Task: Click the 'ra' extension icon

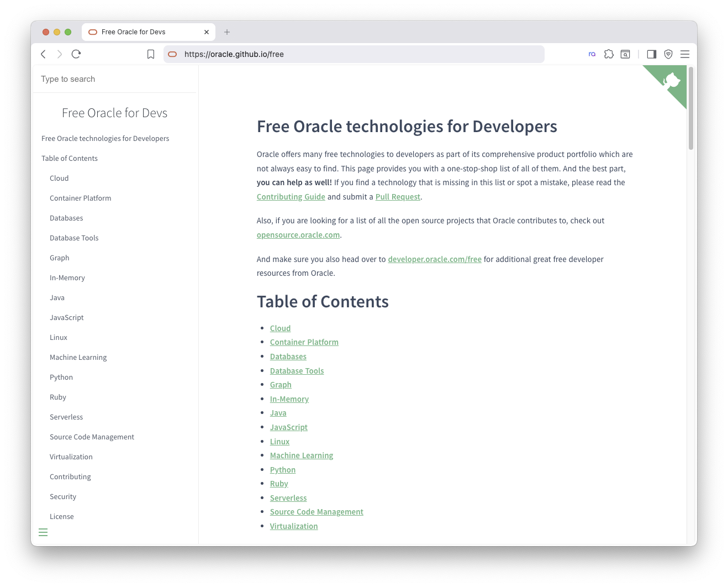Action: pyautogui.click(x=592, y=54)
